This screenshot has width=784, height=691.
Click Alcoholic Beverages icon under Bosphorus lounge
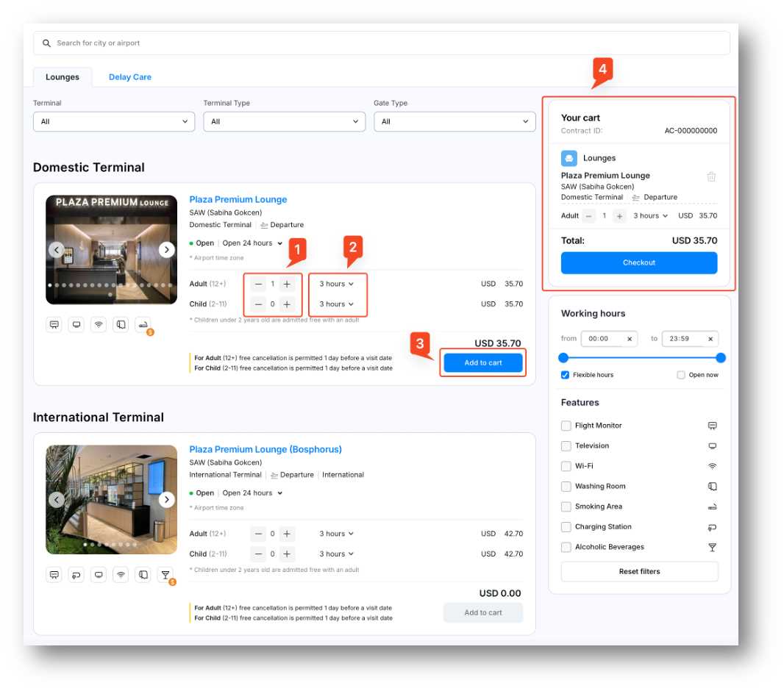[x=165, y=575]
